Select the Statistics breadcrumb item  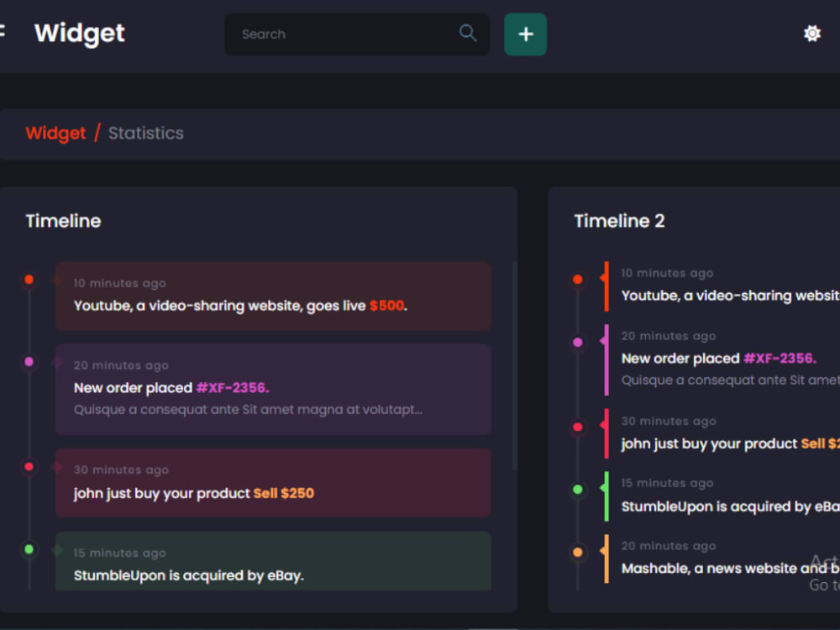tap(145, 133)
